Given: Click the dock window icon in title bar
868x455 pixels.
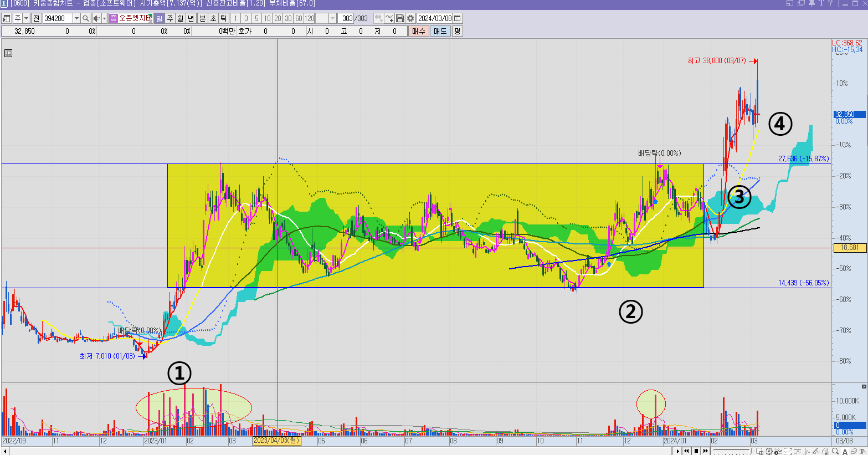Looking at the screenshot, I should (790, 3).
